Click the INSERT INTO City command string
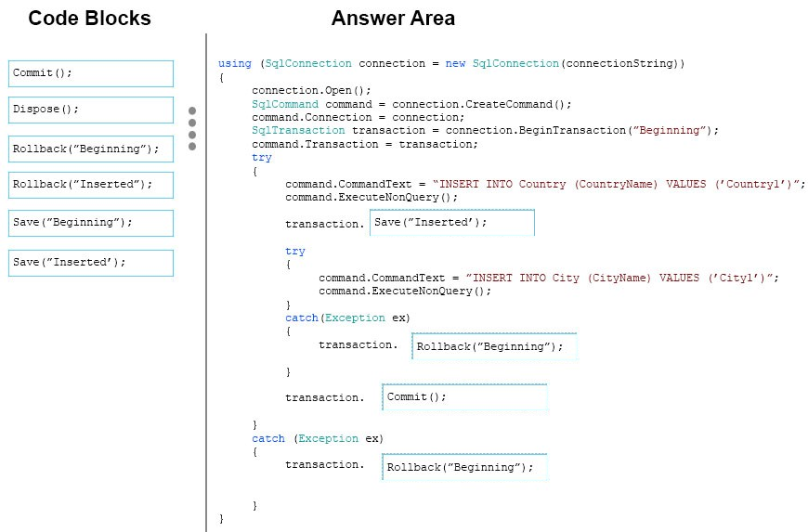The image size is (808, 532). (622, 278)
